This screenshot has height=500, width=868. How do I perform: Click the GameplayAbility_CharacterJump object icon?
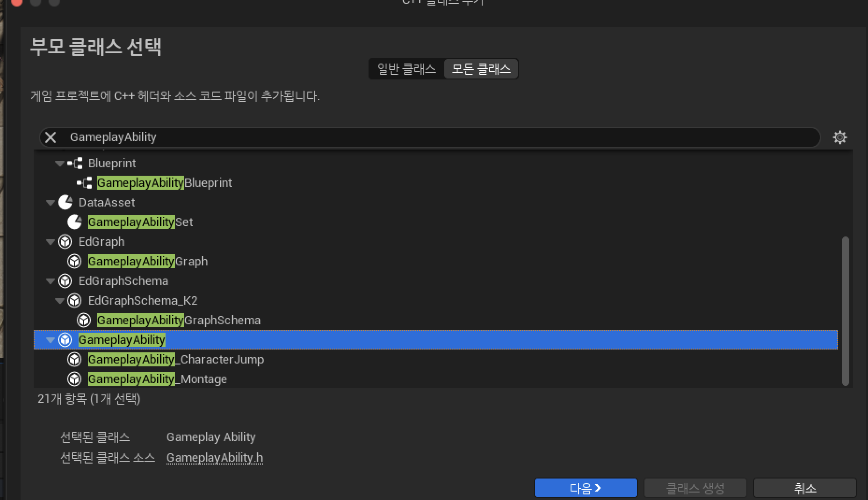[x=74, y=359]
